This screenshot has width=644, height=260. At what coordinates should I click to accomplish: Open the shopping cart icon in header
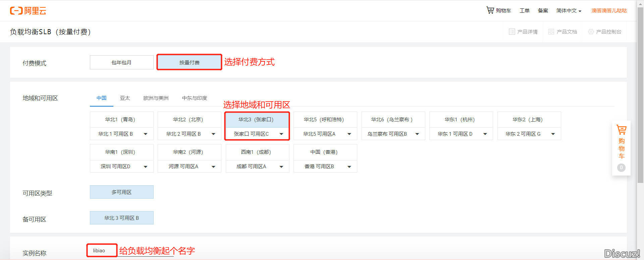coord(490,10)
